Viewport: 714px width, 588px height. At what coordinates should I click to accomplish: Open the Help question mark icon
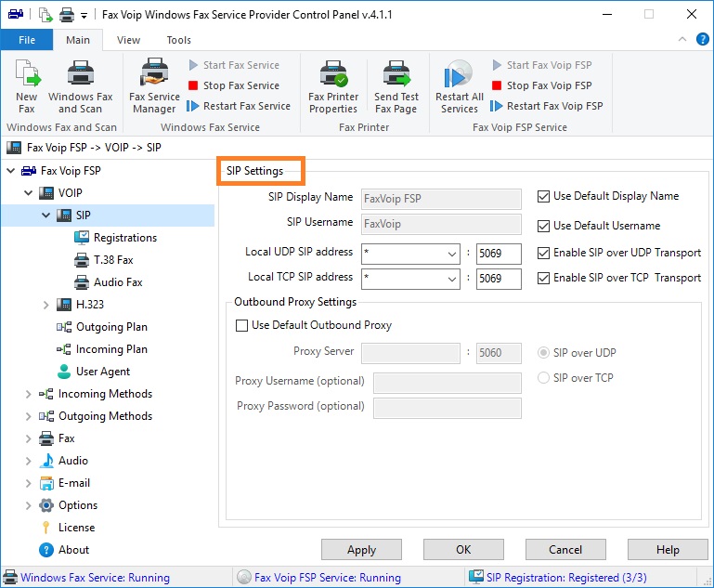tap(703, 39)
